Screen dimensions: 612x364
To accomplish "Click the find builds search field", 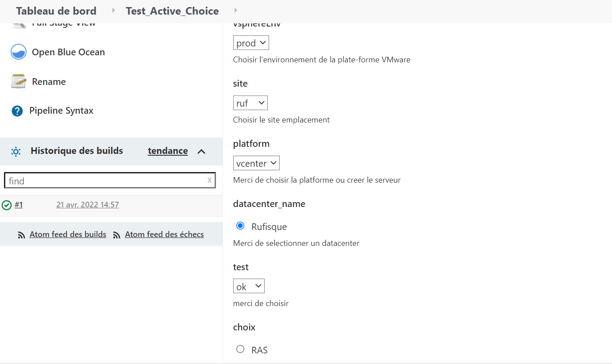I will (106, 180).
